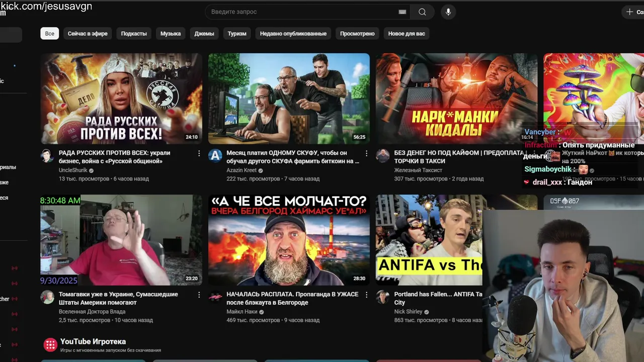
Task: Select the "Все" filter chip
Action: pos(50,34)
